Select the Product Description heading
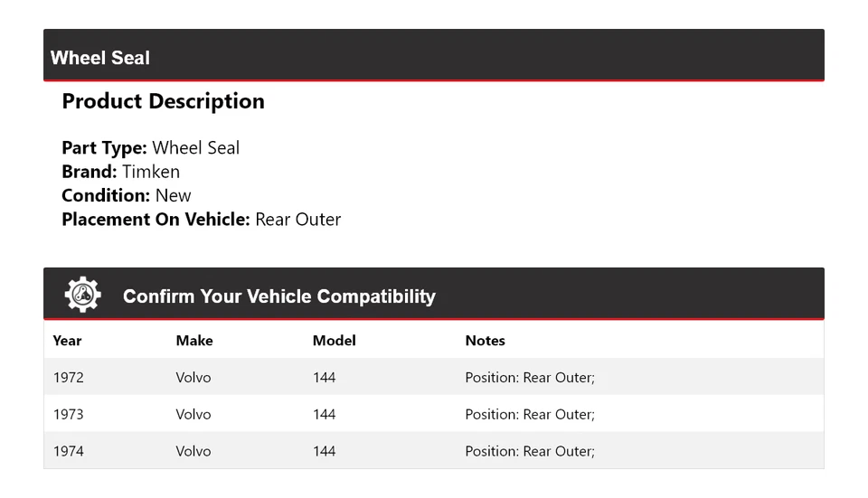This screenshot has width=868, height=498. tap(163, 101)
